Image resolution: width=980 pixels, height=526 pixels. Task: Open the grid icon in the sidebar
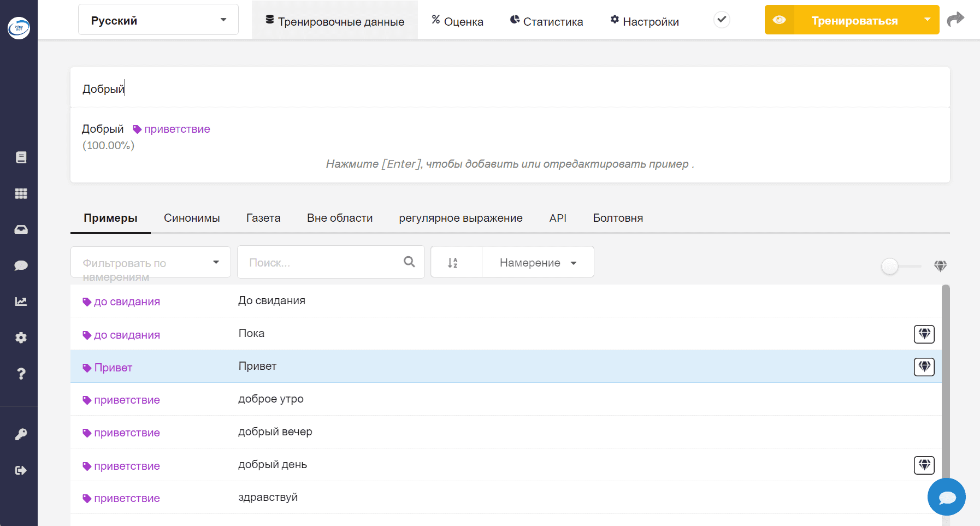pos(21,193)
